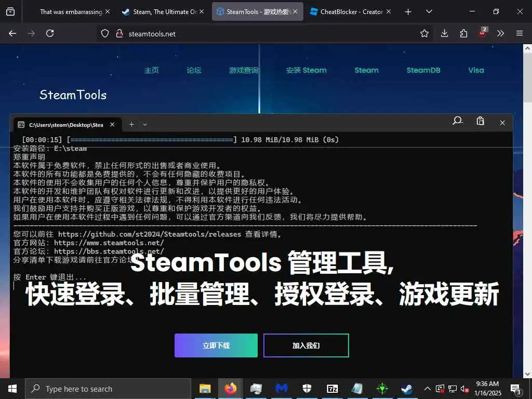Open a new browser tab

pyautogui.click(x=408, y=12)
